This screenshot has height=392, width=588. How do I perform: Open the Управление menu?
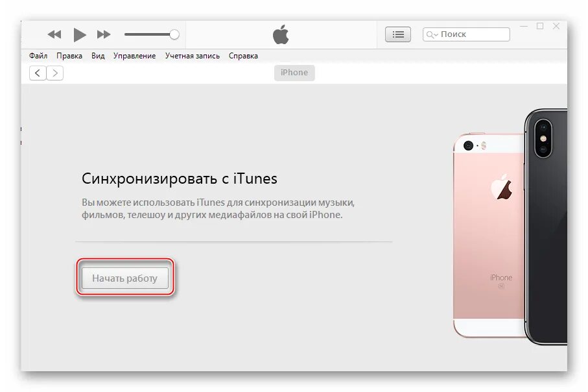[135, 56]
